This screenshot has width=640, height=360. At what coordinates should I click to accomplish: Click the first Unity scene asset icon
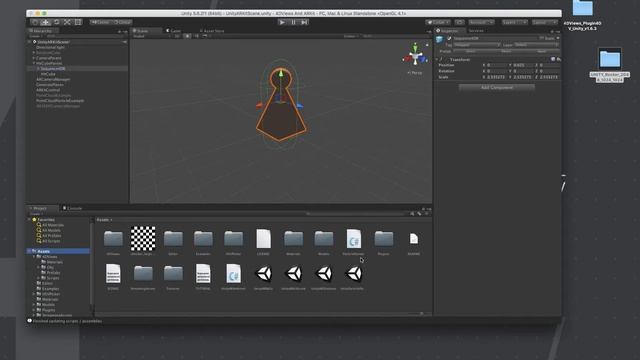(263, 273)
